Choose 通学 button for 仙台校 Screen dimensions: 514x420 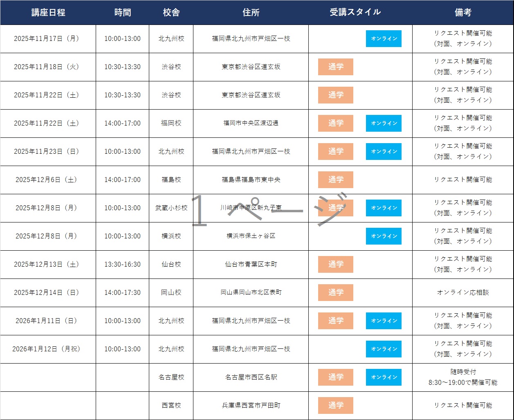[x=336, y=265]
